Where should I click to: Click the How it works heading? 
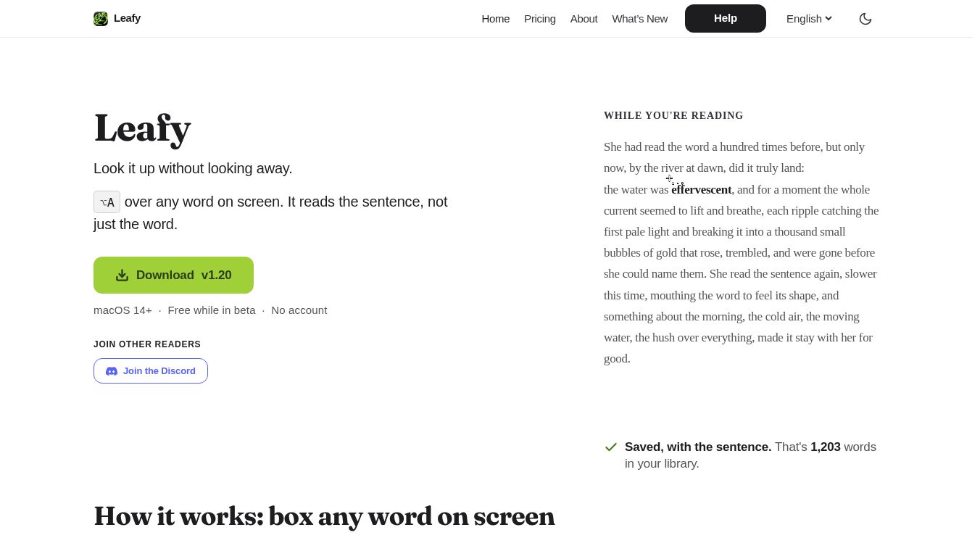tap(324, 516)
